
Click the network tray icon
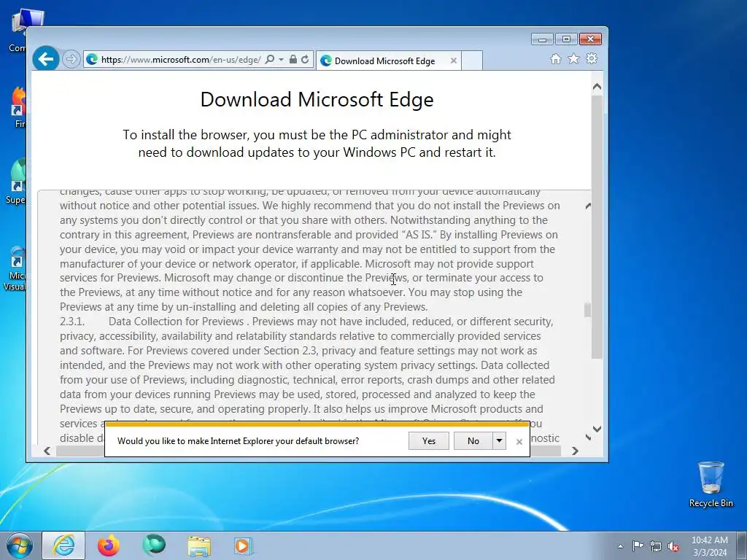coord(656,546)
